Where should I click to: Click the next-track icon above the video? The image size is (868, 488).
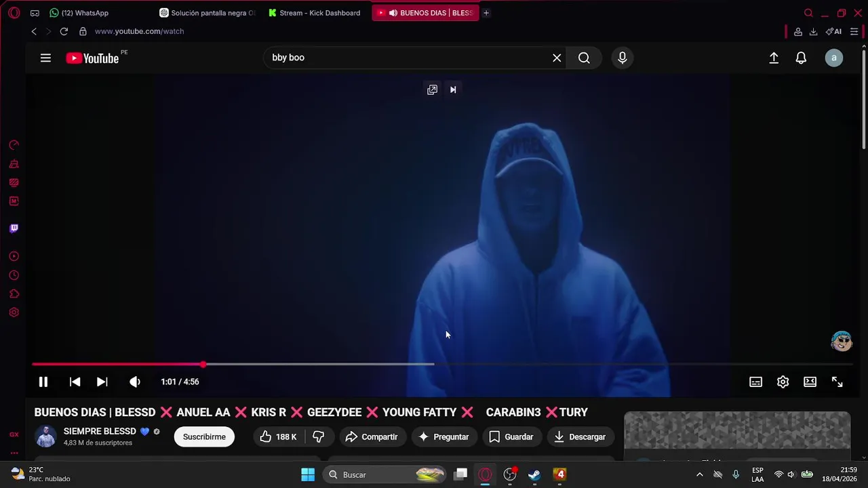click(x=453, y=89)
